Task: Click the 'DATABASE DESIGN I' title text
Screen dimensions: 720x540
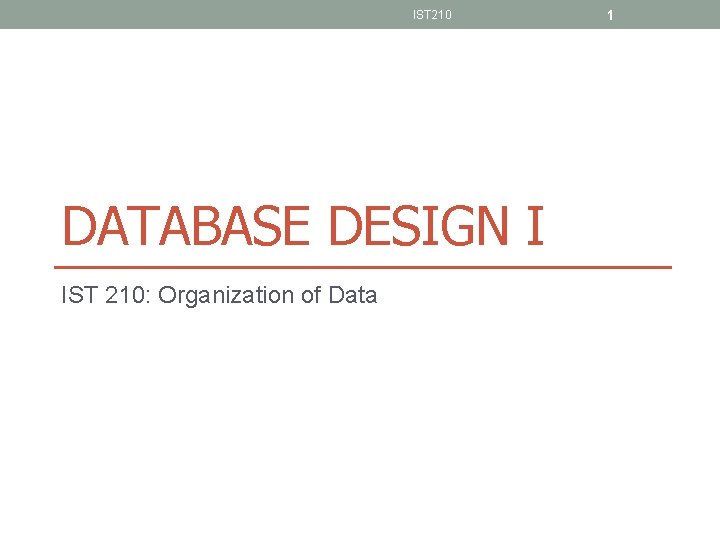Action: click(303, 225)
